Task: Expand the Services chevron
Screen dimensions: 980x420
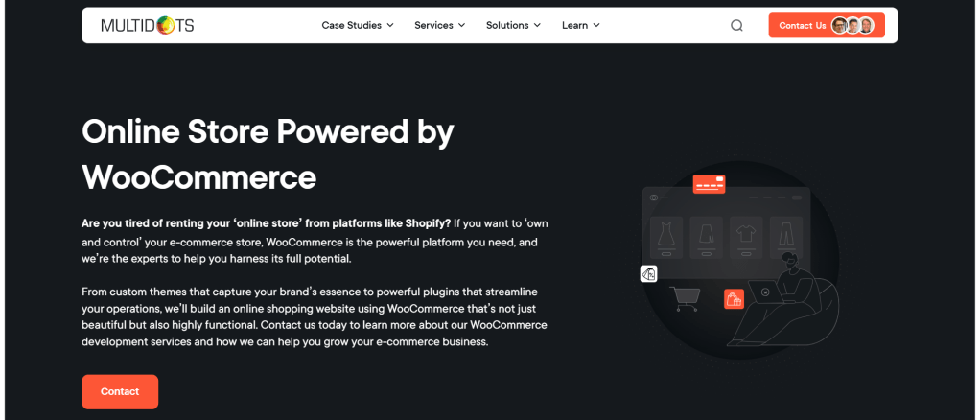Action: coord(461,26)
